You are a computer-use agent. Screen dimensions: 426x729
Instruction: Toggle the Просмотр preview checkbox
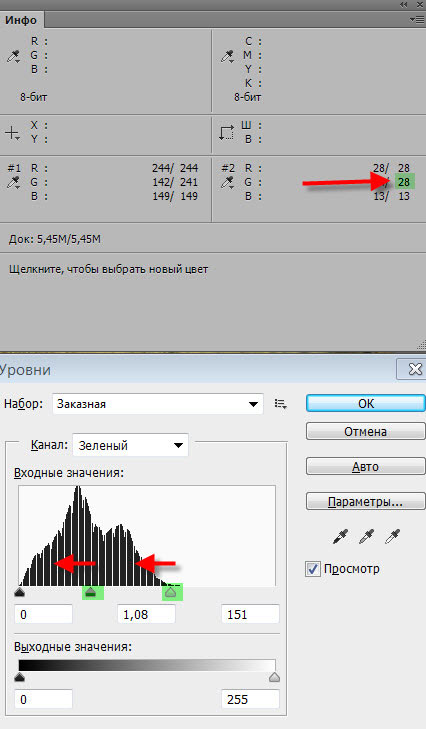[313, 569]
